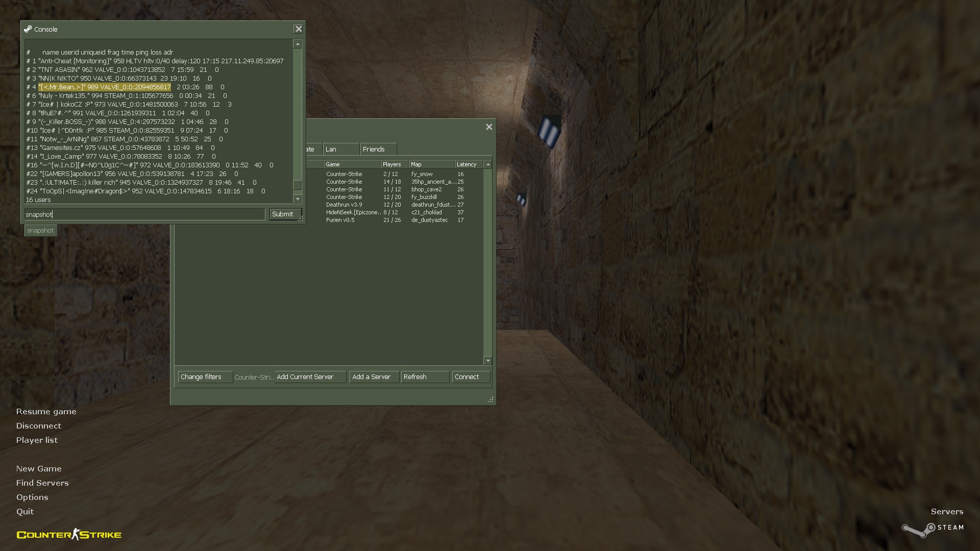This screenshot has width=980, height=551.
Task: Select the snapshot autocomplete suggestion
Action: point(40,231)
